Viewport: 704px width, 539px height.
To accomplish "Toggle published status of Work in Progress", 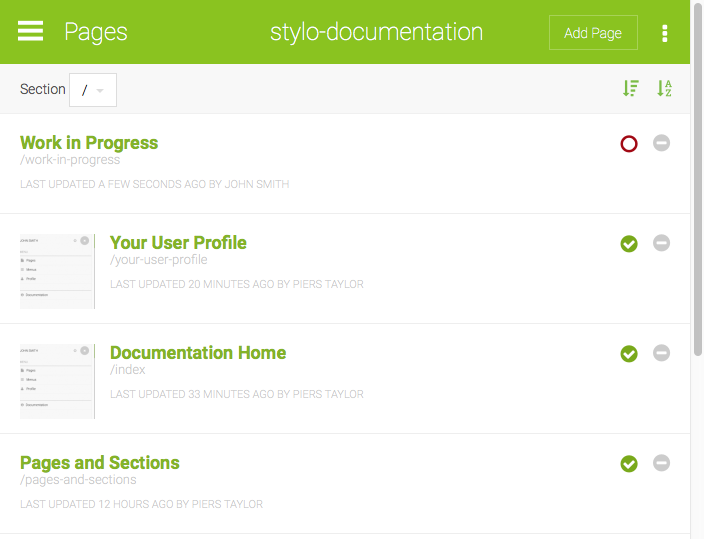I will coord(629,143).
